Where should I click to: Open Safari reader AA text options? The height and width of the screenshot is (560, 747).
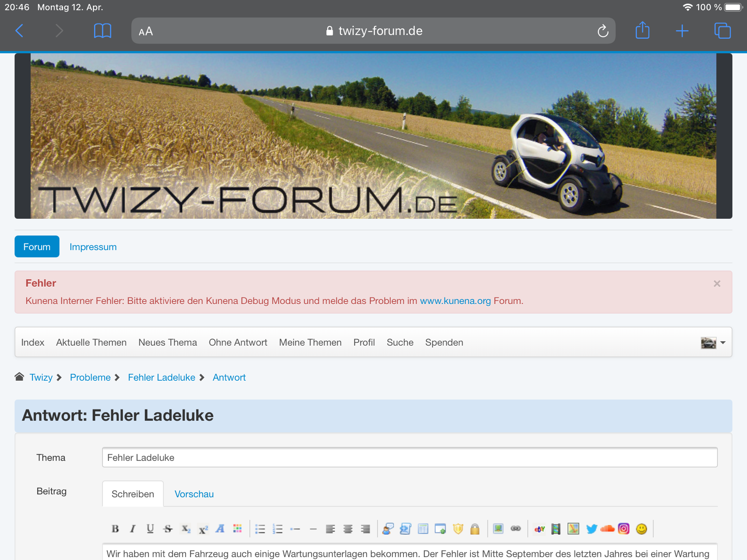coord(146,31)
